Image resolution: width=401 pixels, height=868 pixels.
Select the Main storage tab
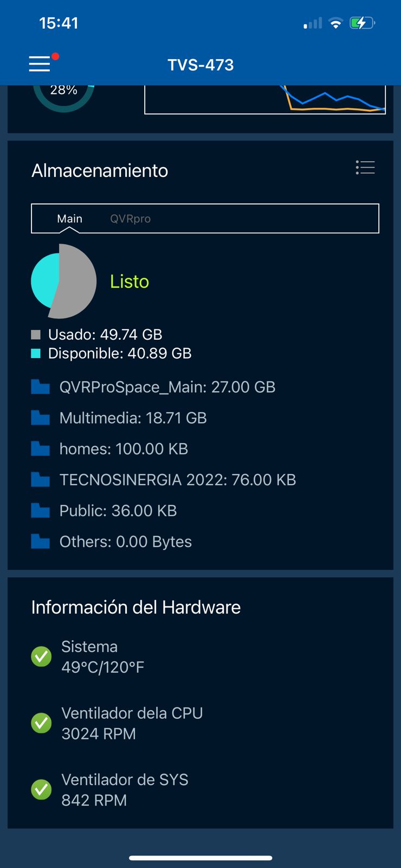tap(69, 219)
